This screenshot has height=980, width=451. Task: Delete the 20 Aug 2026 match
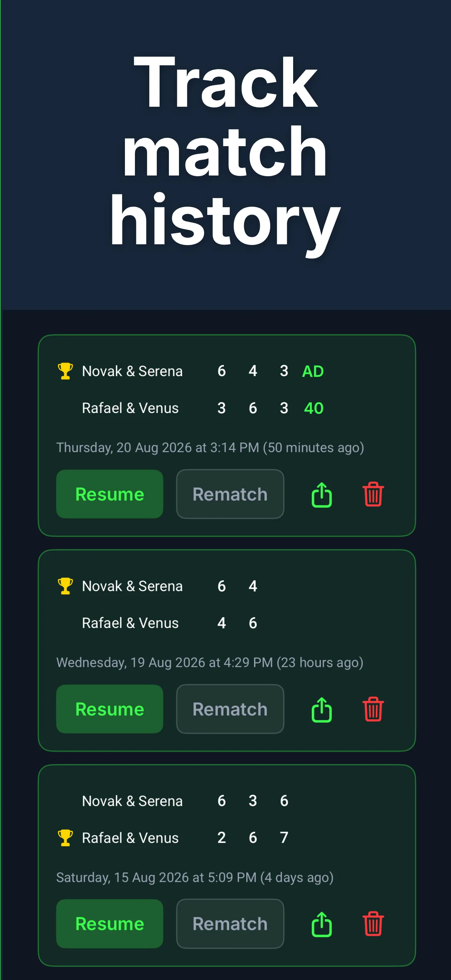373,494
